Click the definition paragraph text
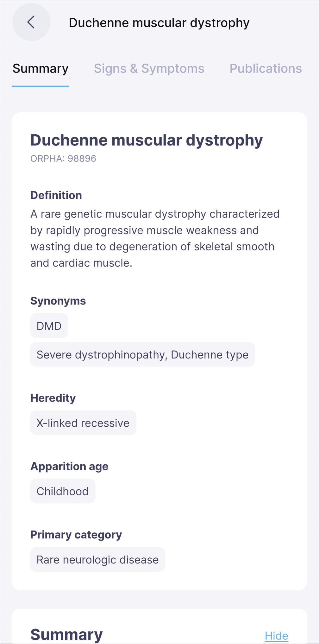The image size is (319, 644). tap(154, 238)
